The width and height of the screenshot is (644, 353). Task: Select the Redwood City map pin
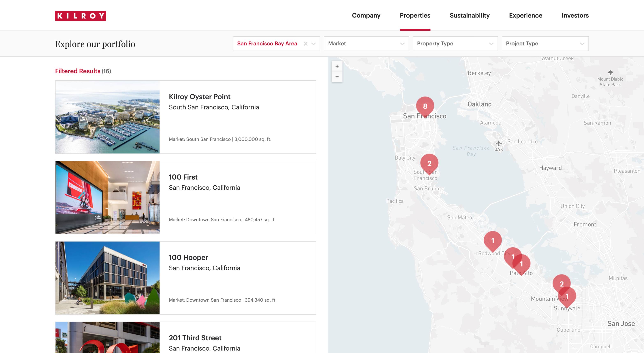tap(492, 240)
